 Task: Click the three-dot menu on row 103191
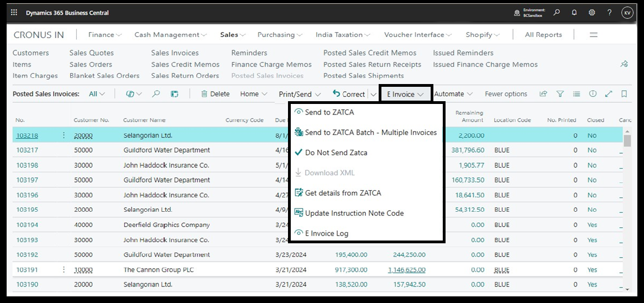64,270
